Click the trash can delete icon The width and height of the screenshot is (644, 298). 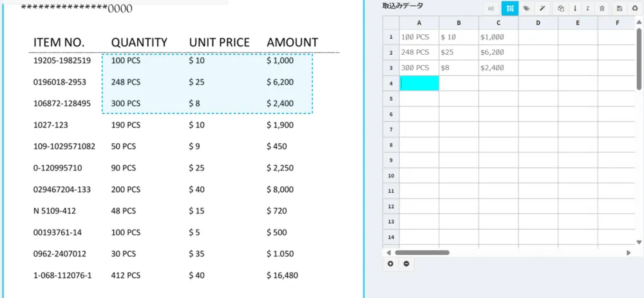point(601,8)
